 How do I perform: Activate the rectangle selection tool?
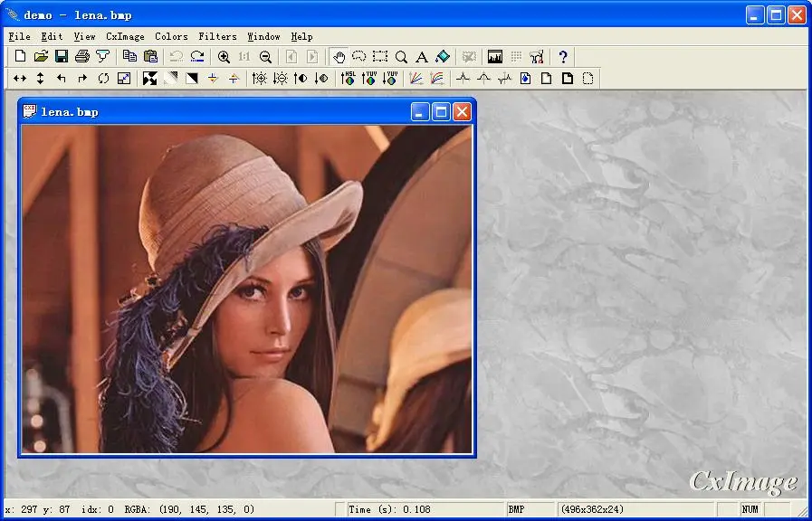point(380,56)
